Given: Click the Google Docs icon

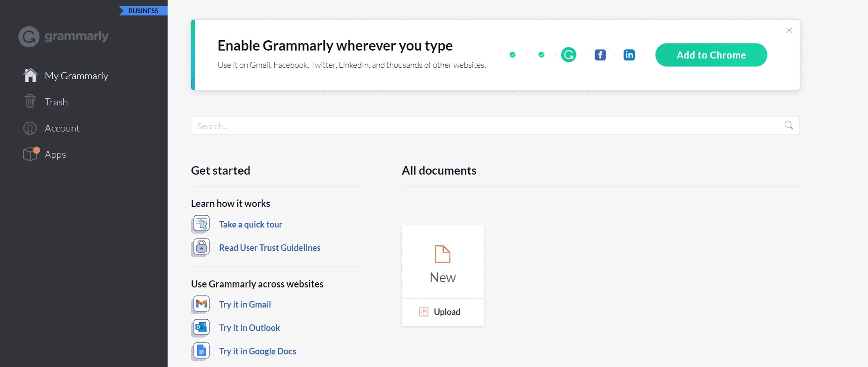Looking at the screenshot, I should pos(201,351).
